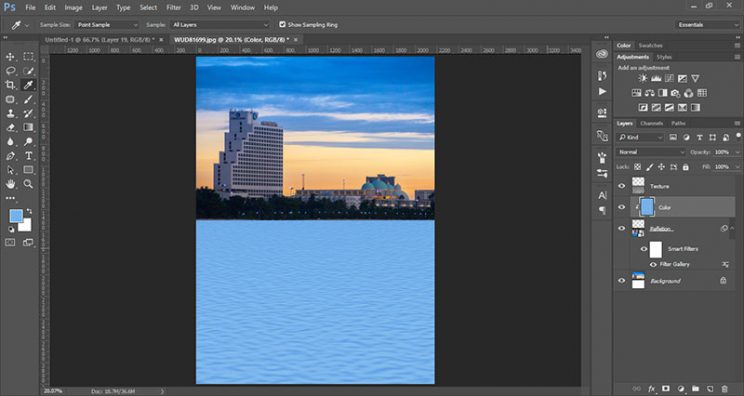The height and width of the screenshot is (396, 744).
Task: Hide the Texture layer
Action: point(622,186)
